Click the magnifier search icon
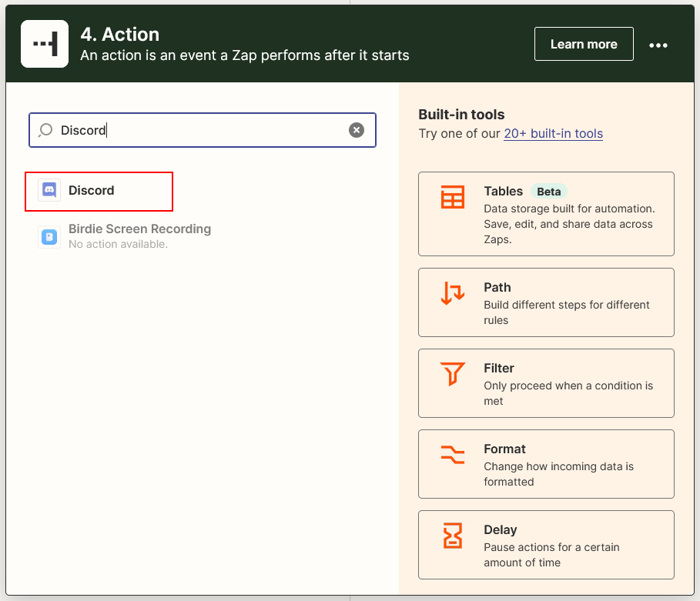 tap(45, 130)
